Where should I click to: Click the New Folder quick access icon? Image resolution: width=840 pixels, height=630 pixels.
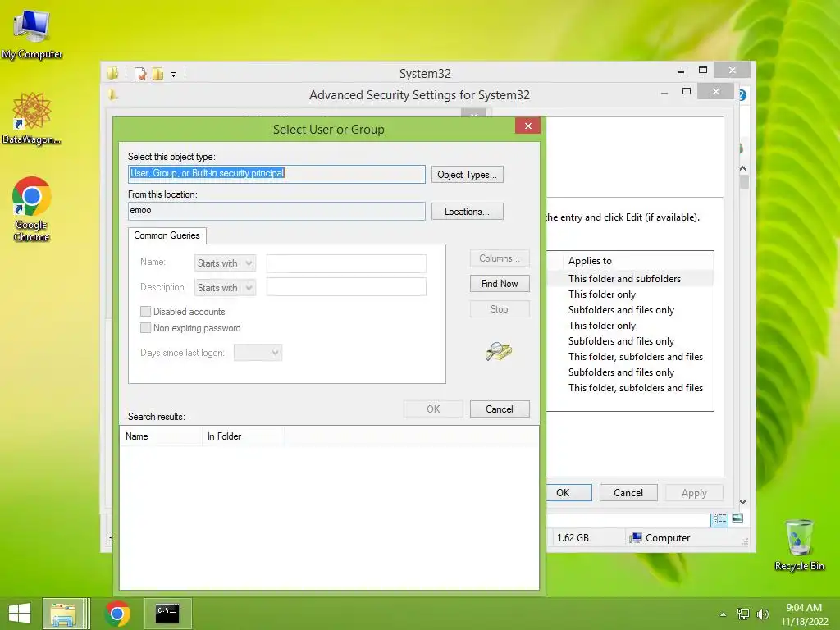[x=158, y=73]
